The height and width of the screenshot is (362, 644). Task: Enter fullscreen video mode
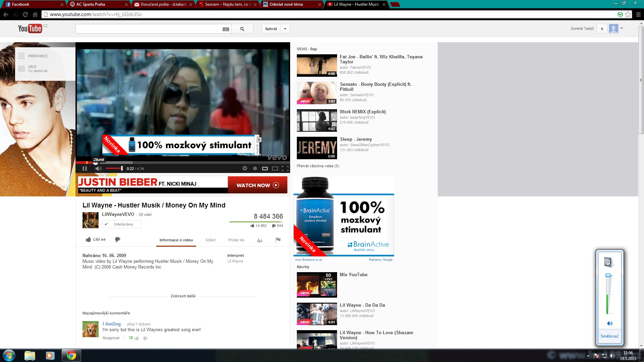[285, 169]
